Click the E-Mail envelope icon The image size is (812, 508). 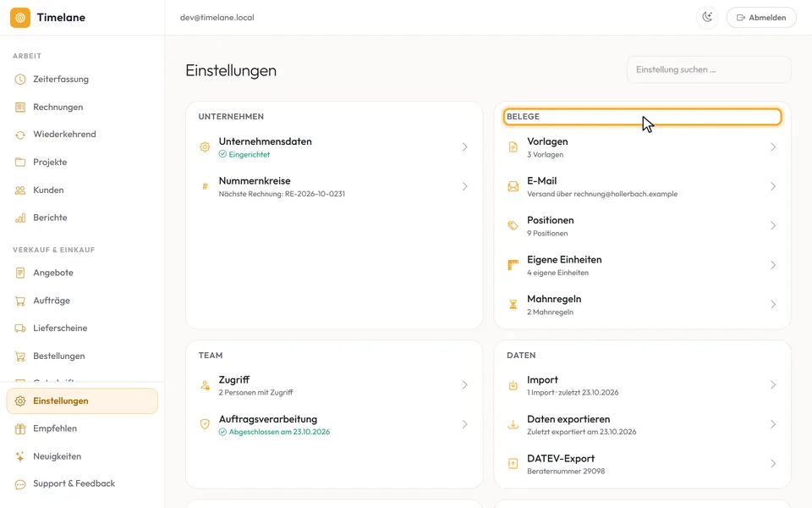click(x=513, y=186)
